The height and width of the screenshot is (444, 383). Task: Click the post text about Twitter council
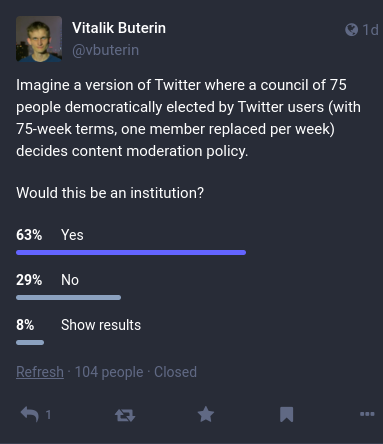pyautogui.click(x=188, y=118)
